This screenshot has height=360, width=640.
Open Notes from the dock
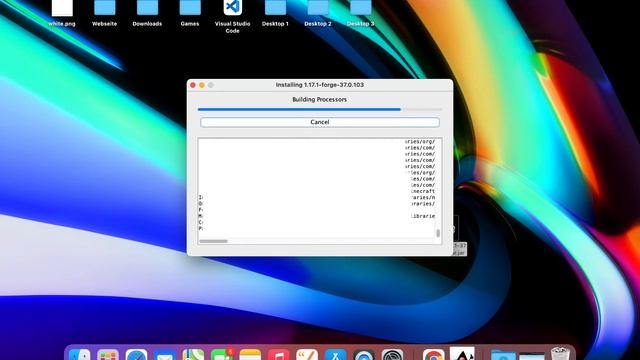pos(250,355)
